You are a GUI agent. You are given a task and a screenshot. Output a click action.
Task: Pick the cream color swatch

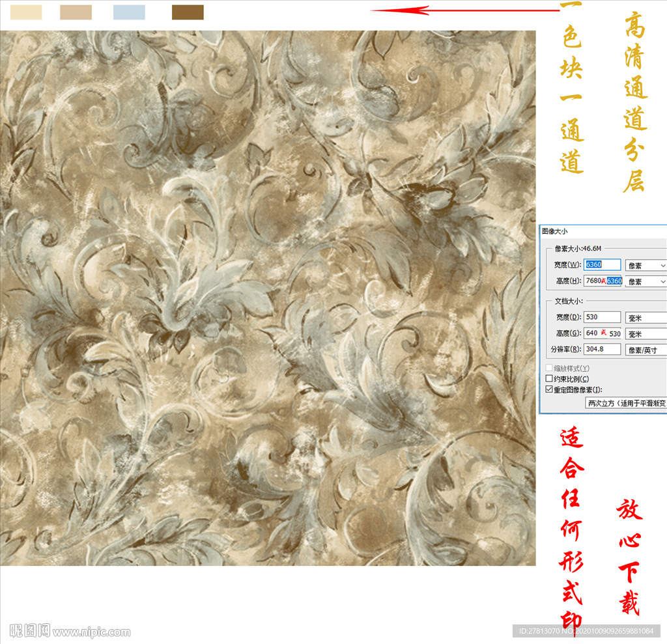click(26, 12)
